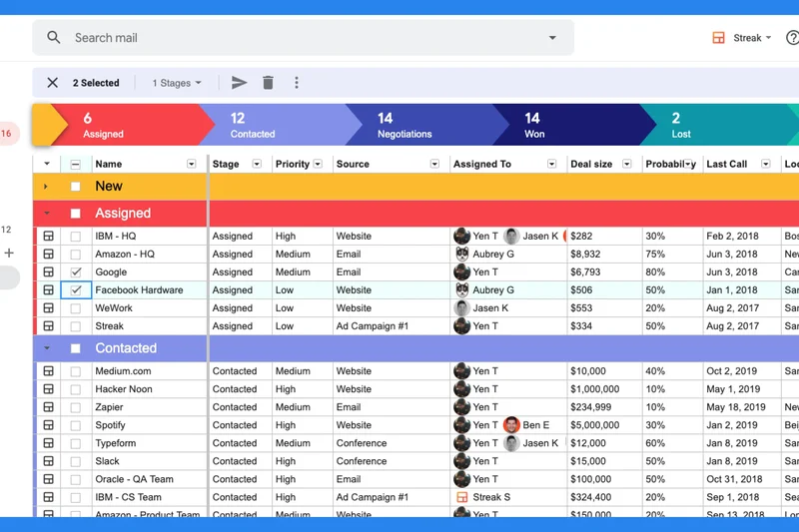This screenshot has width=799, height=532.
Task: Open box icon for Typeform row
Action: point(48,443)
